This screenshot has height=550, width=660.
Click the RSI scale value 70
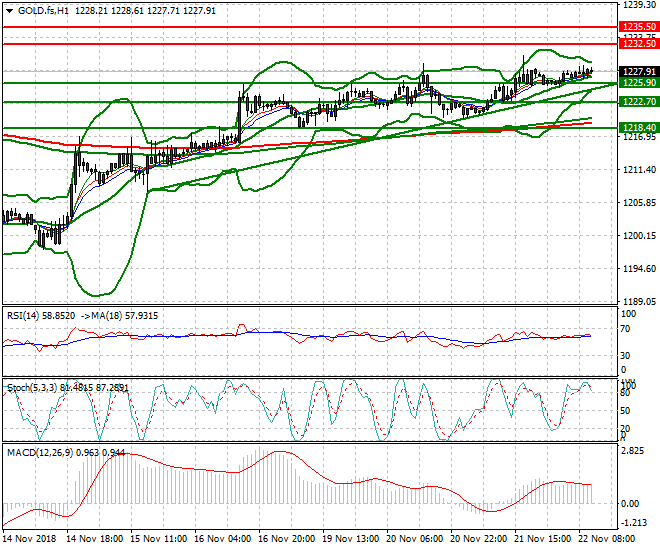(x=625, y=329)
